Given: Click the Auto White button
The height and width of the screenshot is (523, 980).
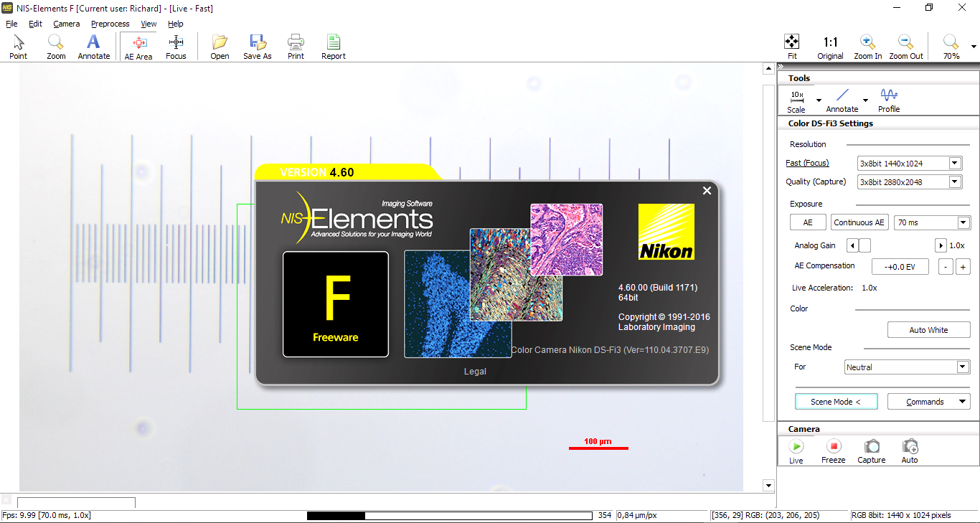Looking at the screenshot, I should 928,329.
